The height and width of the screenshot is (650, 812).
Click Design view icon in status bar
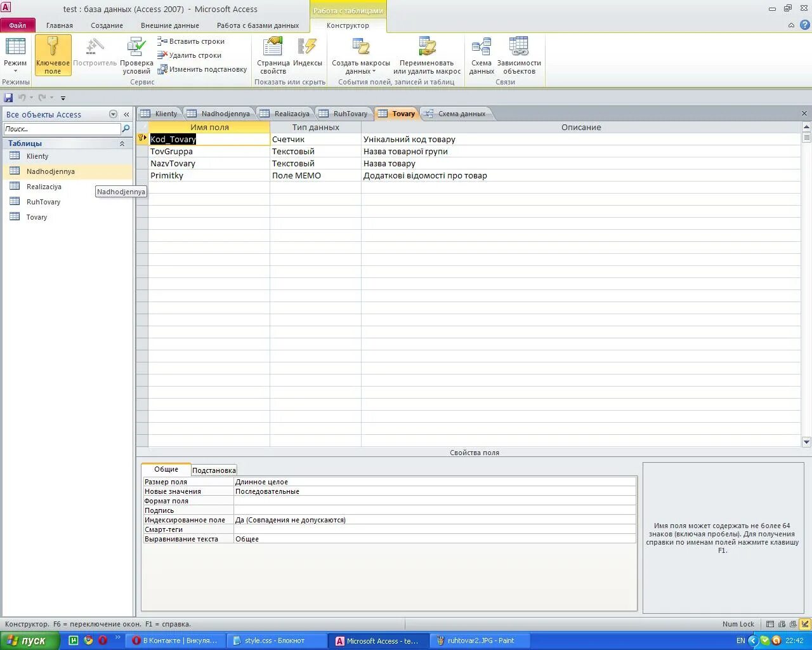(x=805, y=624)
